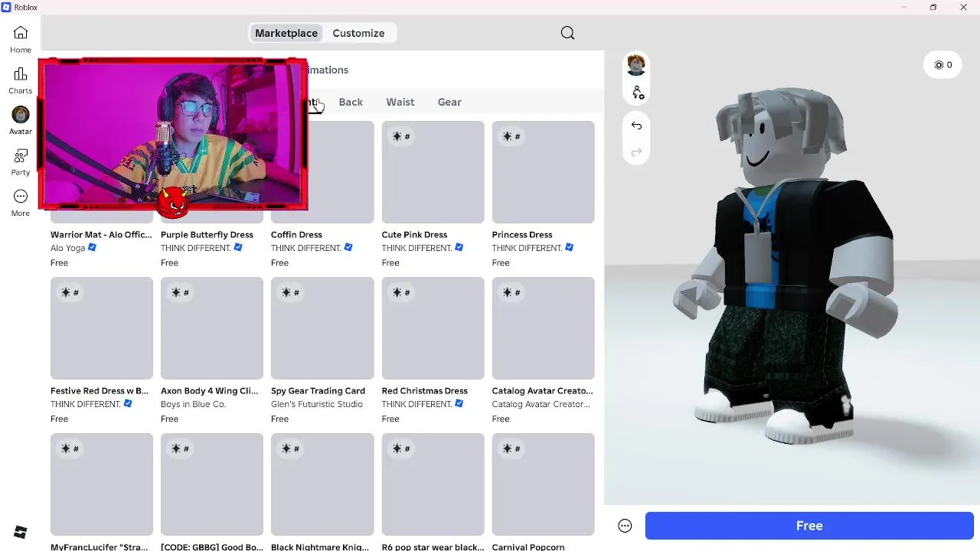
Task: Open the Red Christmas Dress thumbnail
Action: [433, 328]
